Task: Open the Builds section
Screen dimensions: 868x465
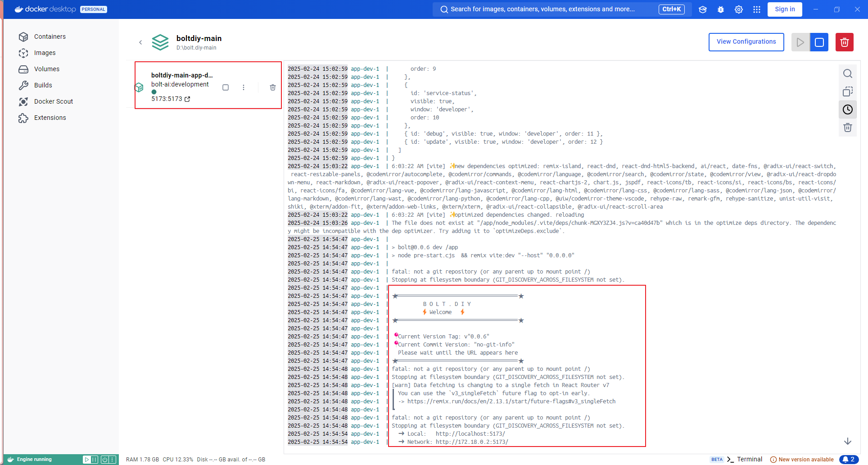Action: tap(43, 85)
